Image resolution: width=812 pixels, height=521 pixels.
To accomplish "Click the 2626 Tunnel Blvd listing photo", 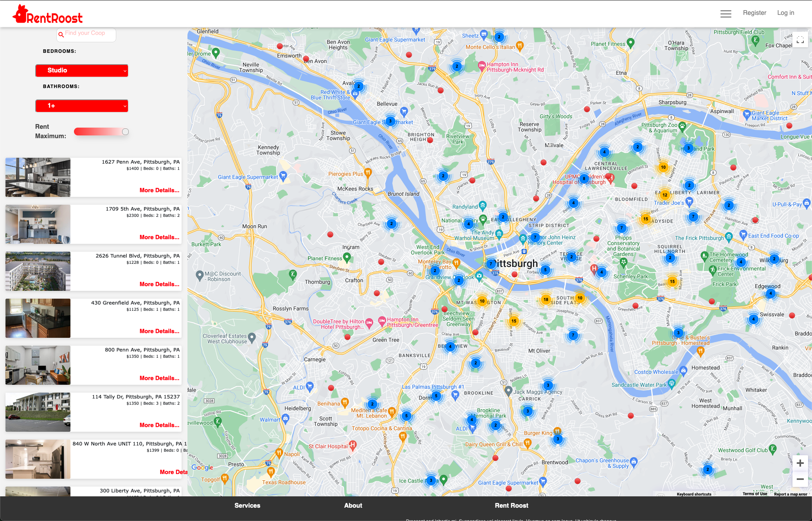I will 38,271.
